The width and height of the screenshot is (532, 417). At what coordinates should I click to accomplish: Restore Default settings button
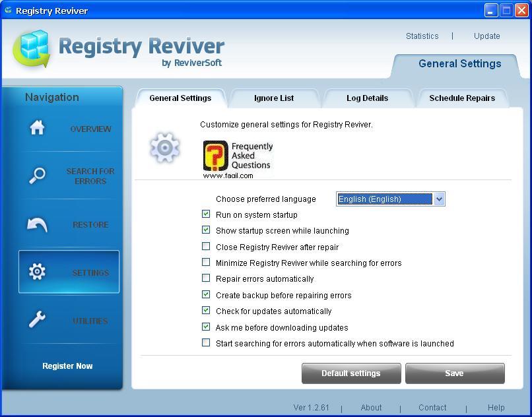tap(351, 373)
